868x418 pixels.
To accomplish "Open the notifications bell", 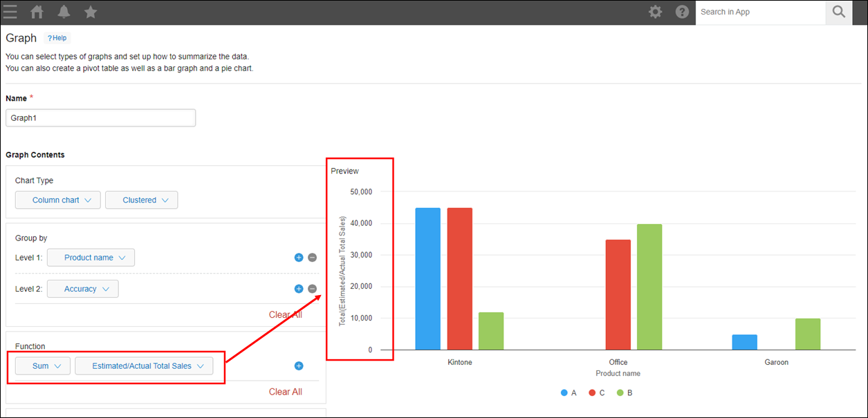I will 64,12.
